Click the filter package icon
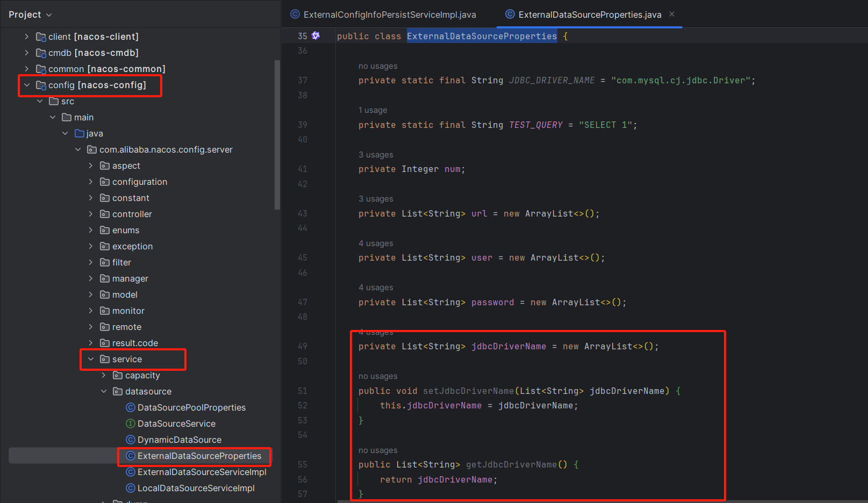868x503 pixels. point(105,262)
